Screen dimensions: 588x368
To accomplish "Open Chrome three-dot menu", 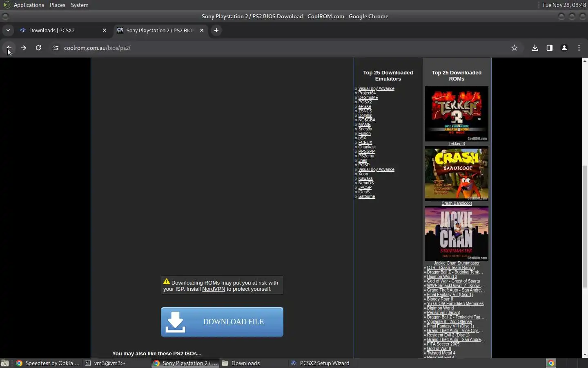I will click(579, 48).
